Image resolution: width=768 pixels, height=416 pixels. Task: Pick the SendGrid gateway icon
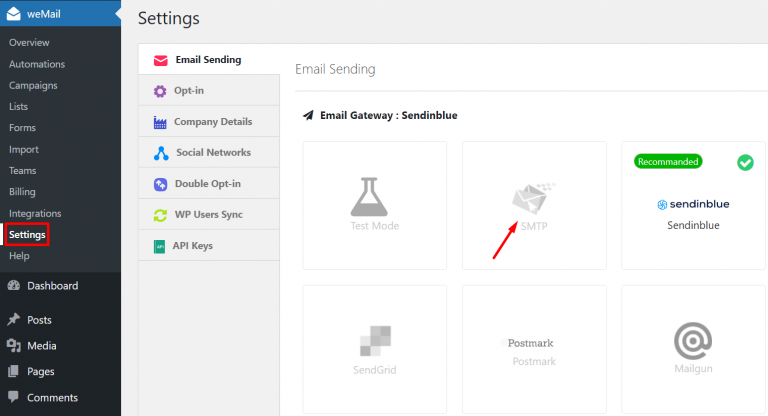374,341
